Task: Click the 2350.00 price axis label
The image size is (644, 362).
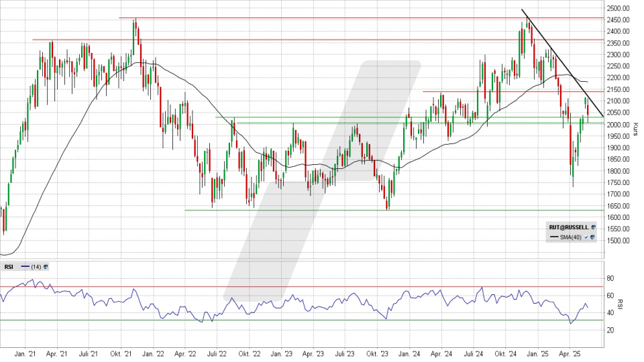Action: click(x=618, y=43)
